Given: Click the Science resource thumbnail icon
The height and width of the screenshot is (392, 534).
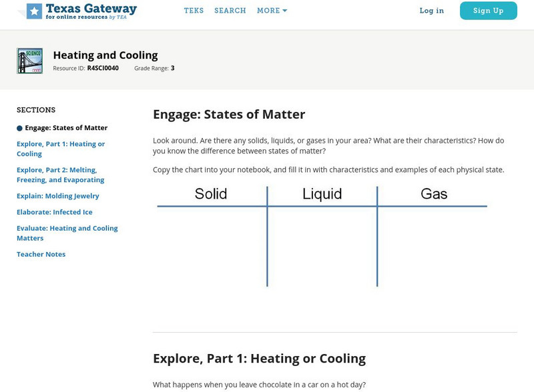Looking at the screenshot, I should 29,61.
